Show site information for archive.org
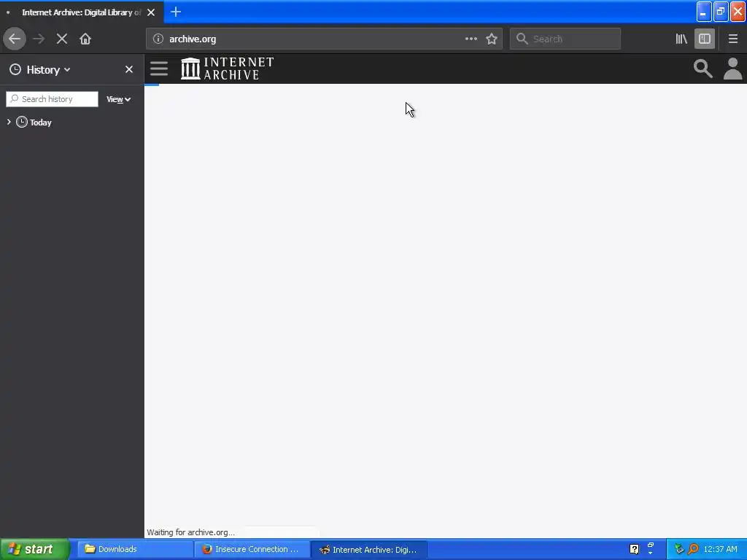The image size is (747, 560). [158, 39]
